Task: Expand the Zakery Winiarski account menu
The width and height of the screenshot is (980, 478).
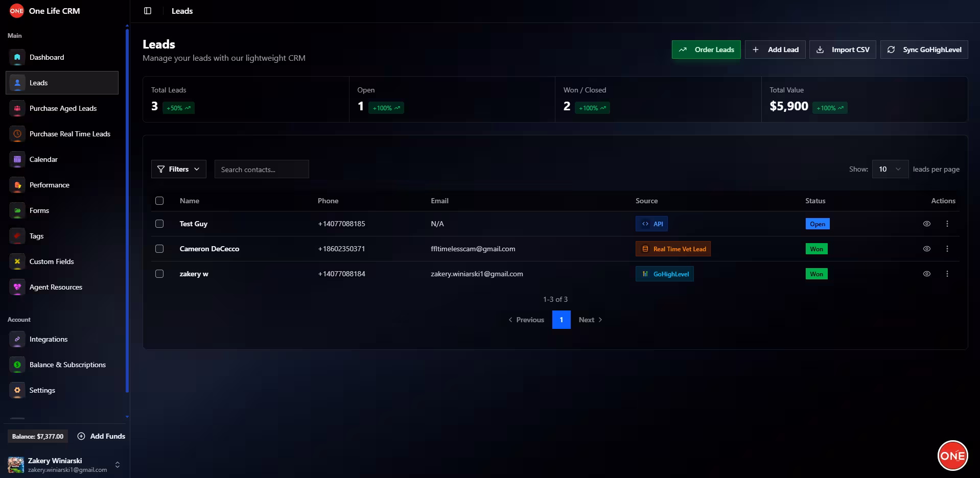Action: 117,465
